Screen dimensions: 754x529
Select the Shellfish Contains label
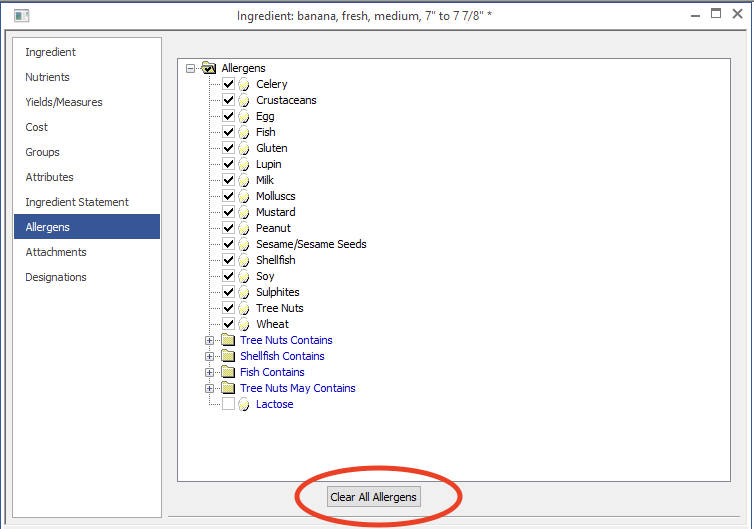[282, 356]
